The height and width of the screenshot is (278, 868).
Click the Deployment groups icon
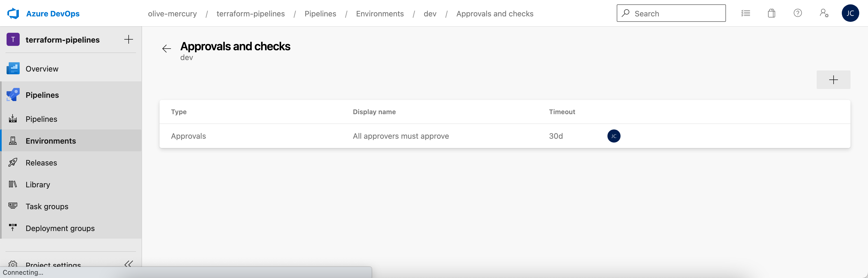pyautogui.click(x=13, y=227)
